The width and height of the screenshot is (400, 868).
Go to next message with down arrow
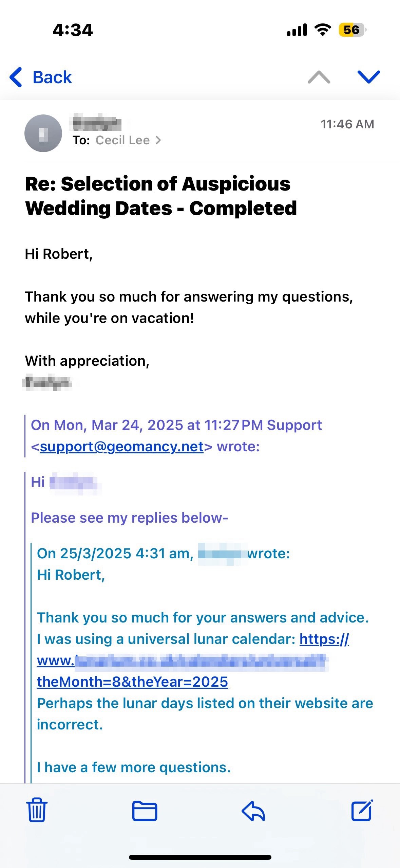tap(368, 77)
